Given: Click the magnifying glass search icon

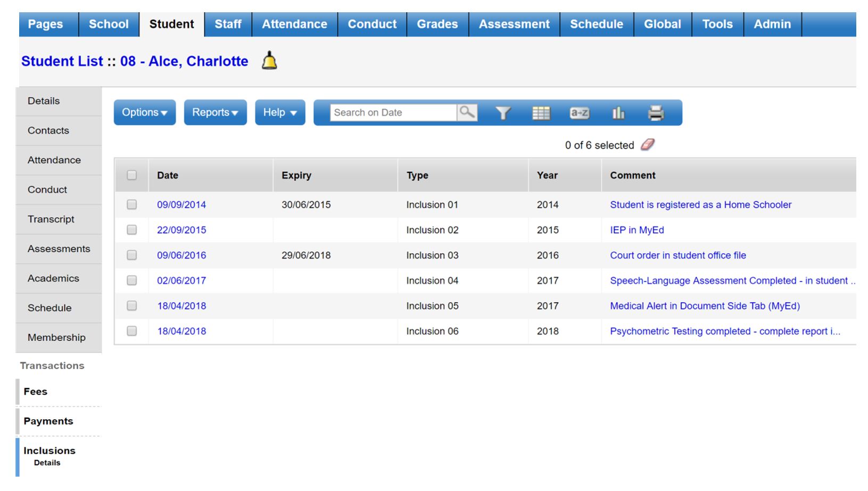Looking at the screenshot, I should pos(467,112).
